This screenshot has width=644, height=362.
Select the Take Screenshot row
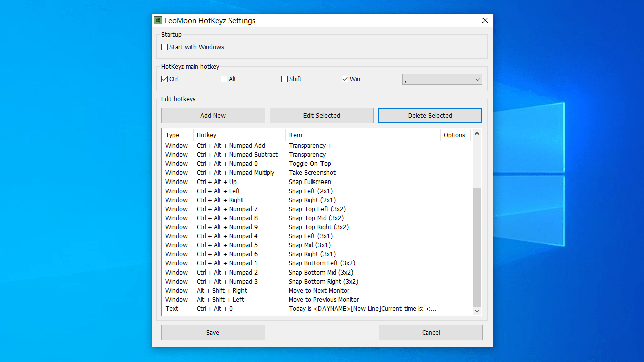[x=317, y=173]
